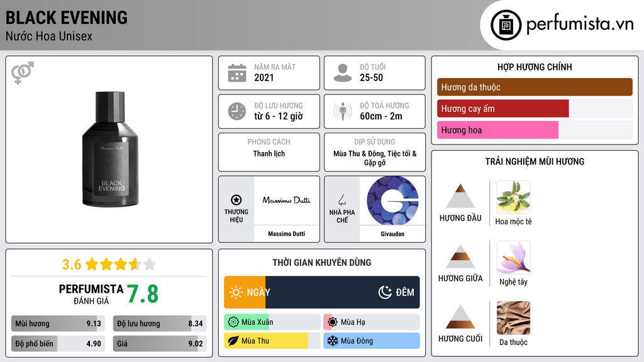Click the Givaudan name label
The width and height of the screenshot is (644, 362).
392,234
